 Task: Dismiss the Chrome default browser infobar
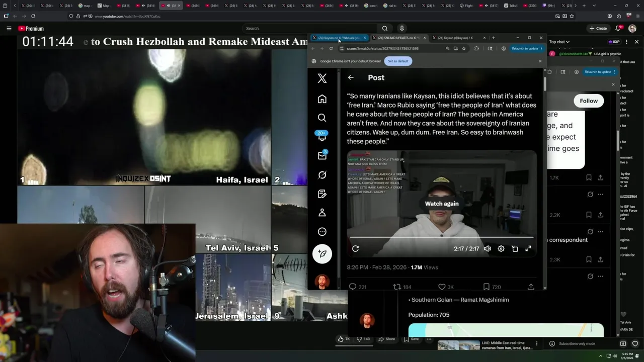(540, 61)
